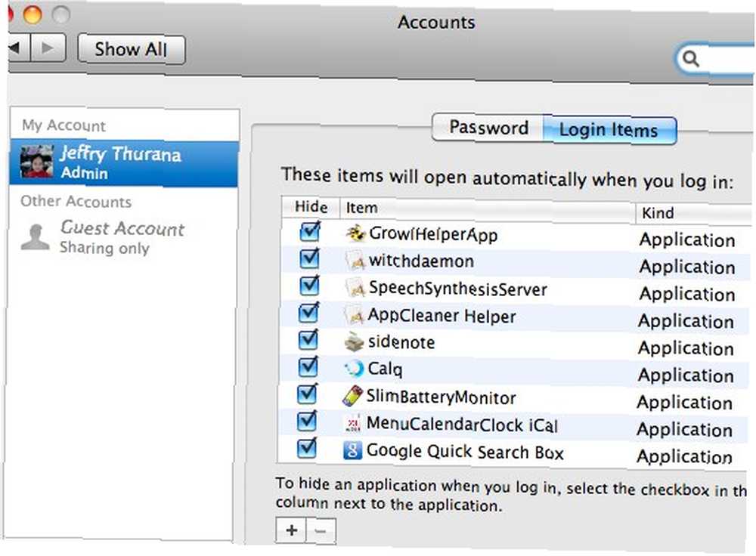
Task: Click the Guest Account silhouette icon
Action: (x=36, y=237)
